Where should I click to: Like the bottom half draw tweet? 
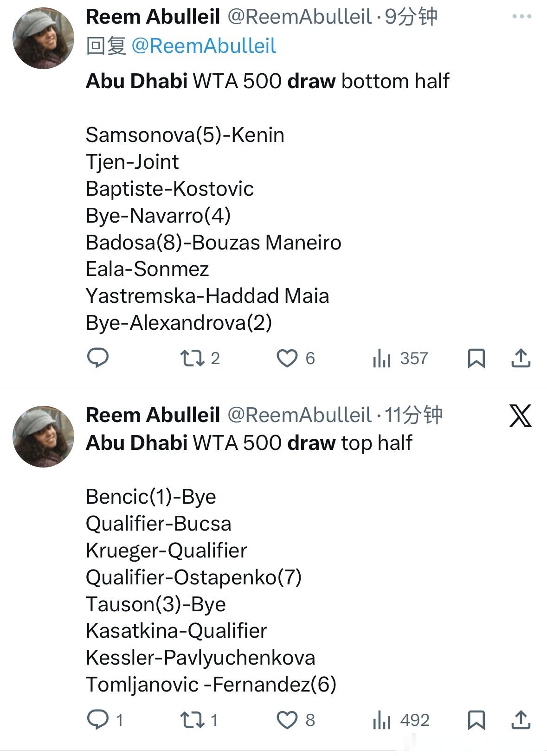(x=287, y=358)
